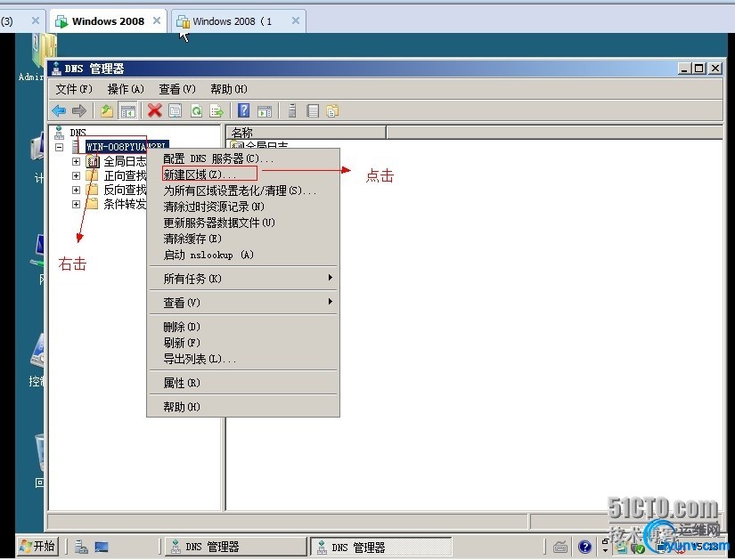Select 为所有区域设置老化/清理(S)...

243,191
